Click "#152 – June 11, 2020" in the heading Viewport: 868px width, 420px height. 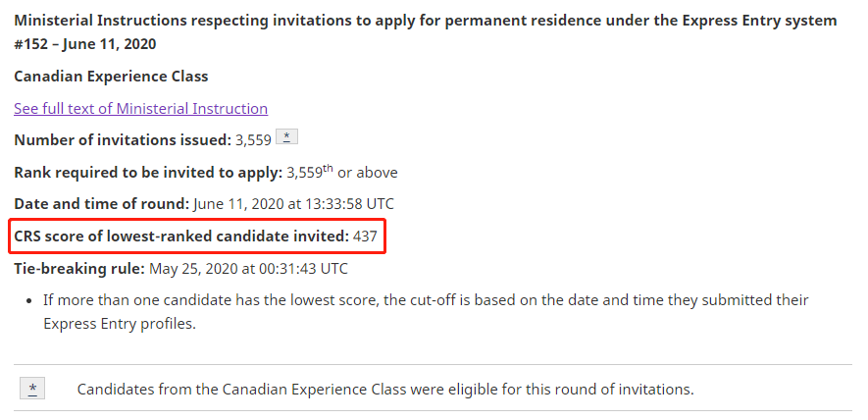84,44
